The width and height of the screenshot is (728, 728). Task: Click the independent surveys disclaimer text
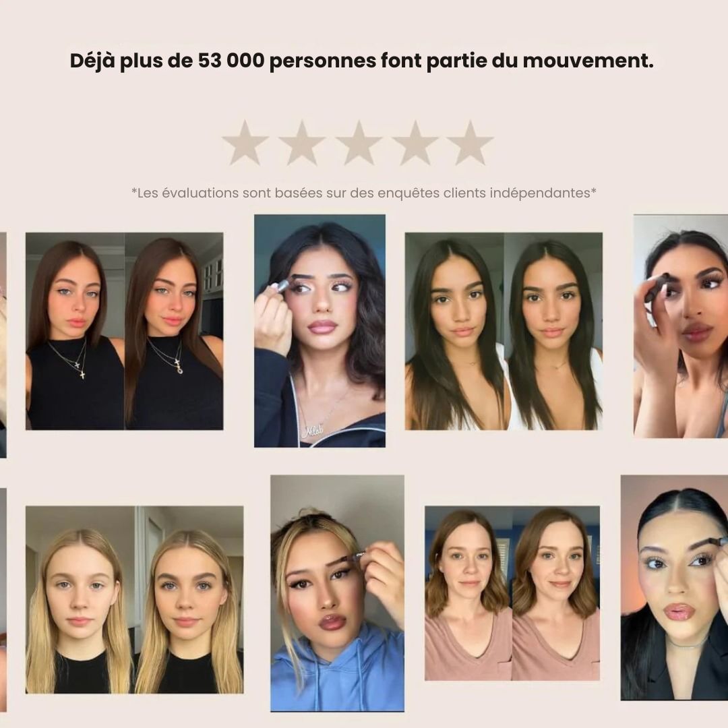[364, 193]
